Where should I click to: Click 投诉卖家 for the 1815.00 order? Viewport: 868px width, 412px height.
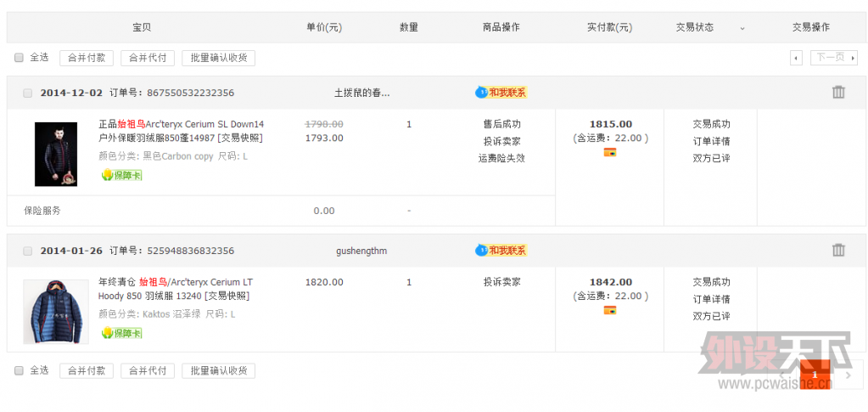[501, 141]
